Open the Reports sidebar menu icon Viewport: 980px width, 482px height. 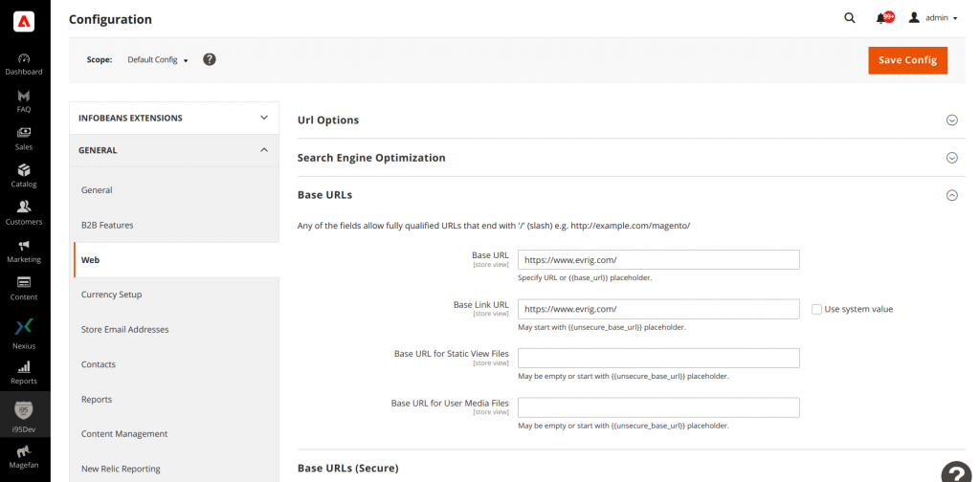(x=24, y=366)
